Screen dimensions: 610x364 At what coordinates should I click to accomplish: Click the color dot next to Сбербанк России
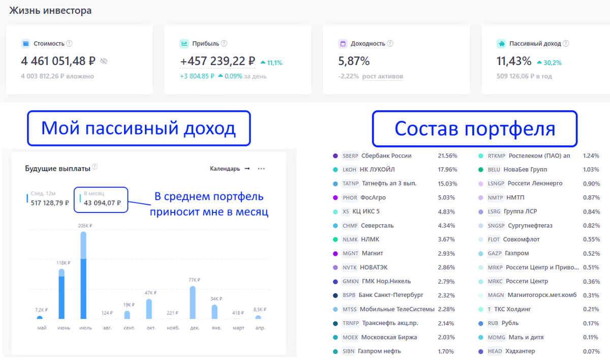(x=335, y=156)
